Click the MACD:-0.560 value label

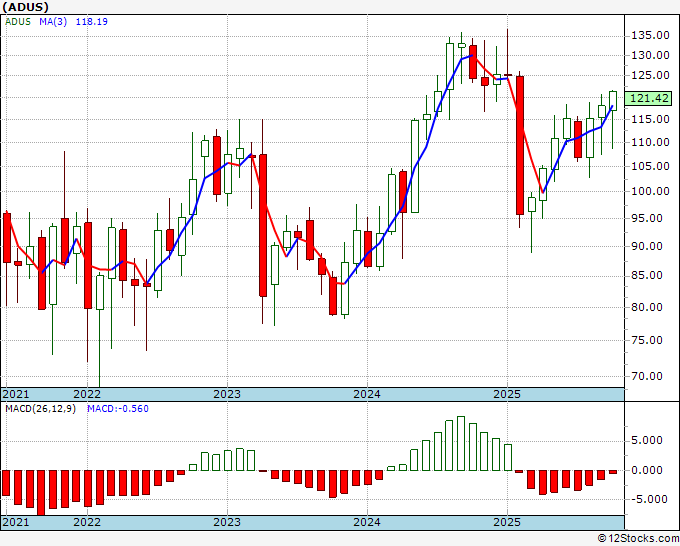pos(118,409)
